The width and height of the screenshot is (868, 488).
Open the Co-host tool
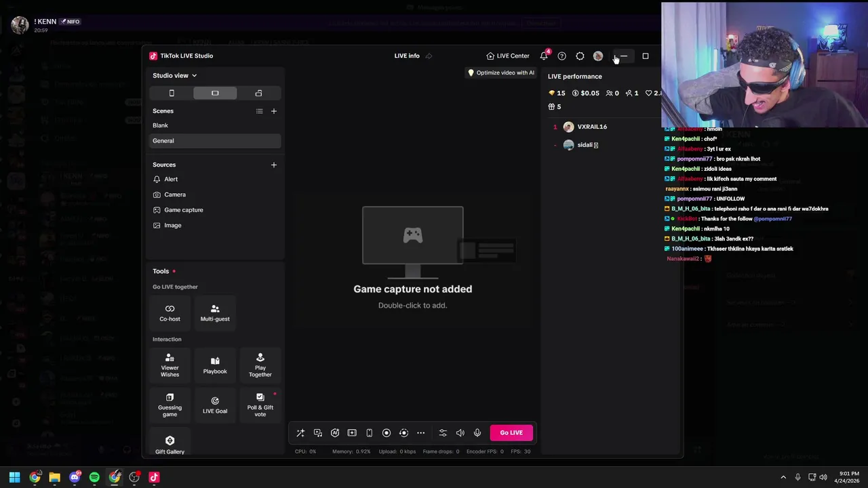coord(170,313)
